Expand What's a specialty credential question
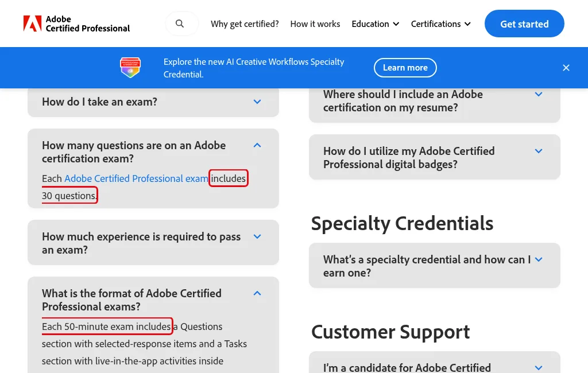Screen dimensions: 588x373 pos(434,266)
